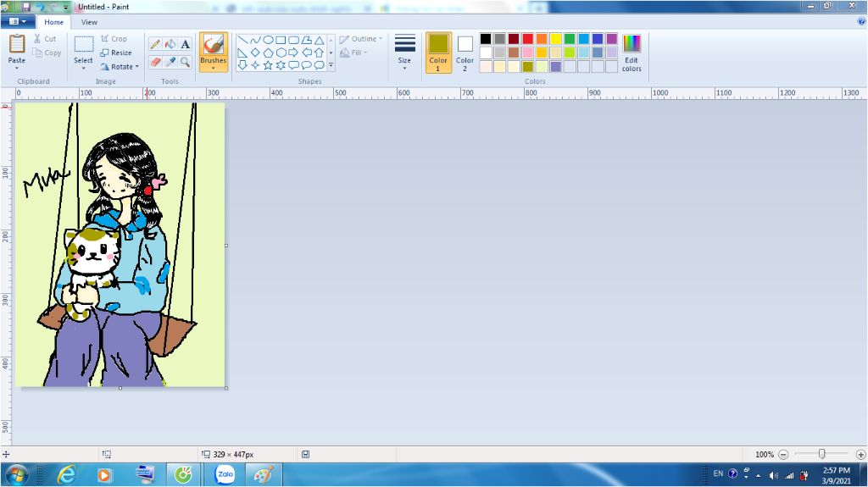
Task: Choose the Hexagon shape
Action: pos(281,53)
